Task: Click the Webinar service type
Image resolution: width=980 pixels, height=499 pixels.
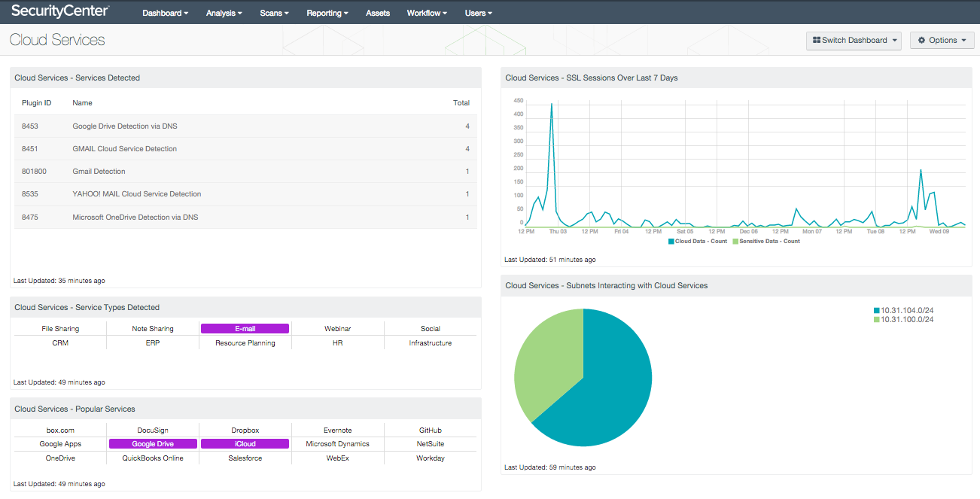Action: (x=337, y=329)
